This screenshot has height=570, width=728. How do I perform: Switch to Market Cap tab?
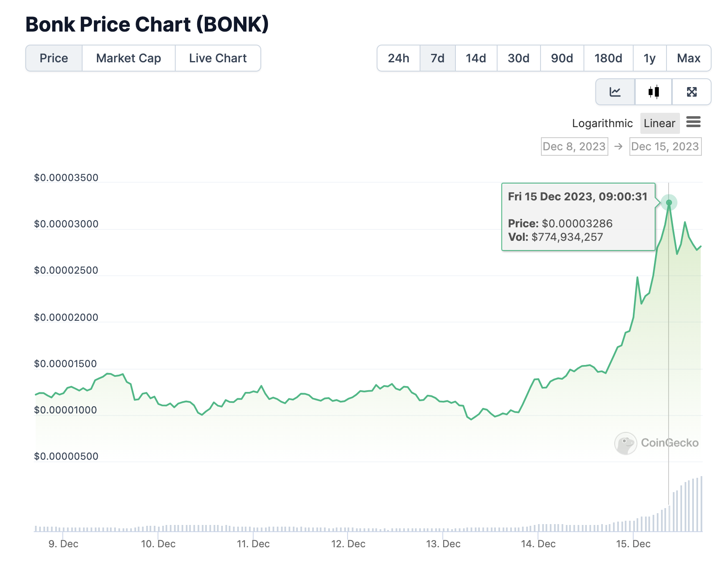(128, 58)
